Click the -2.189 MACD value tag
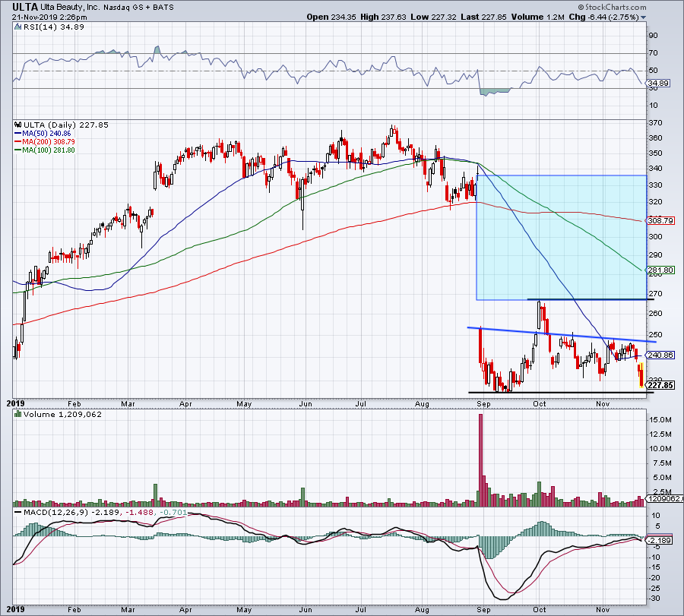684x616 pixels. point(660,541)
